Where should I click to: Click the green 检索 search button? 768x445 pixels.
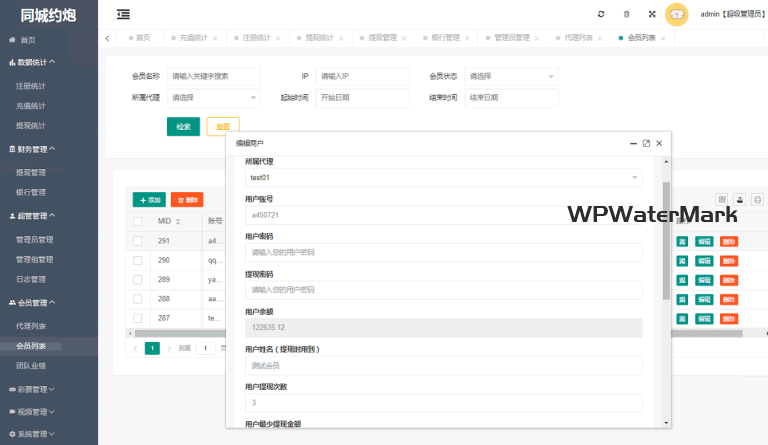(183, 126)
